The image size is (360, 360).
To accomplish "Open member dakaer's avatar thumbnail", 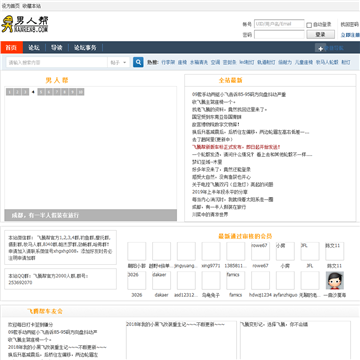I will point(161,280).
